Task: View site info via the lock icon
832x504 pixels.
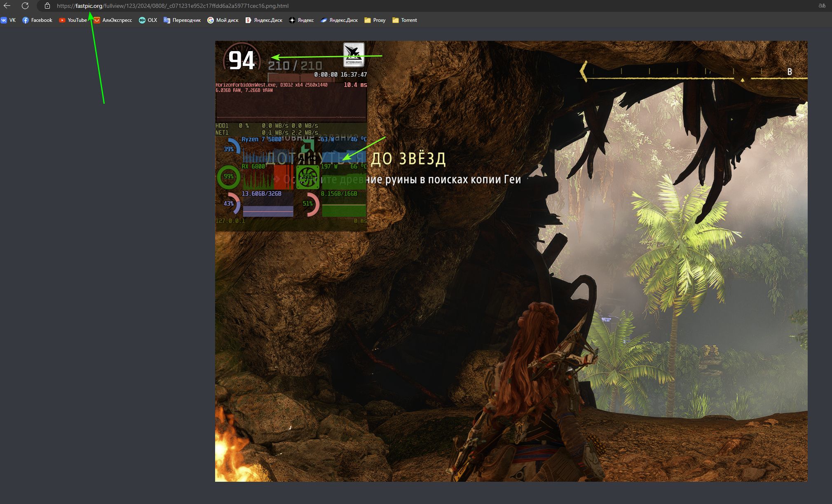Action: [47, 6]
